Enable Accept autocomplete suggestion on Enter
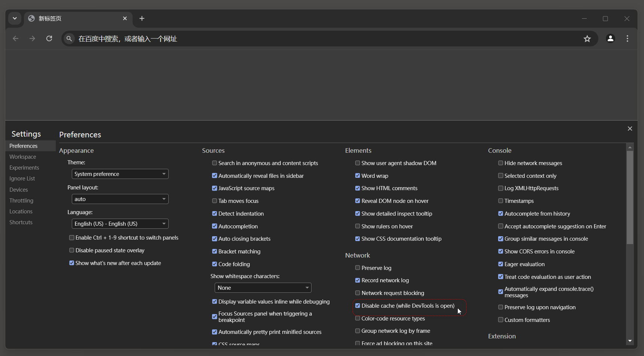Screen dimensions: 644x356 coord(501,226)
